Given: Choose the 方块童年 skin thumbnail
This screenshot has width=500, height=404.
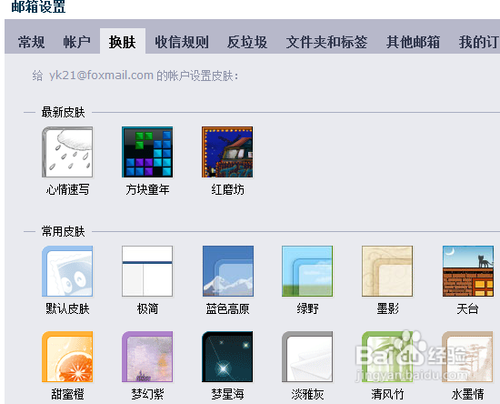Looking at the screenshot, I should tap(147, 152).
